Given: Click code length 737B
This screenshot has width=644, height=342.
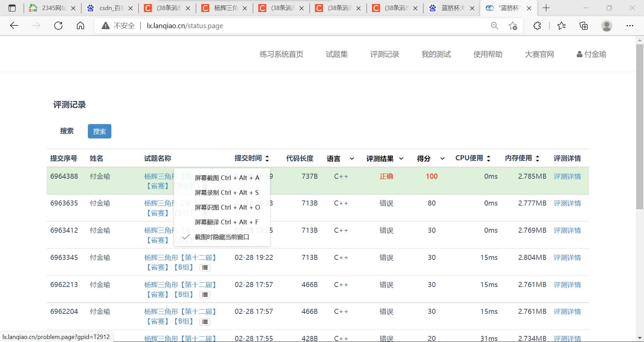Looking at the screenshot, I should [310, 176].
